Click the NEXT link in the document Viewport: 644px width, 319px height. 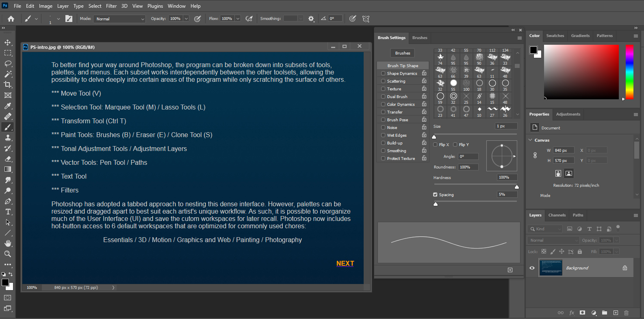[345, 263]
